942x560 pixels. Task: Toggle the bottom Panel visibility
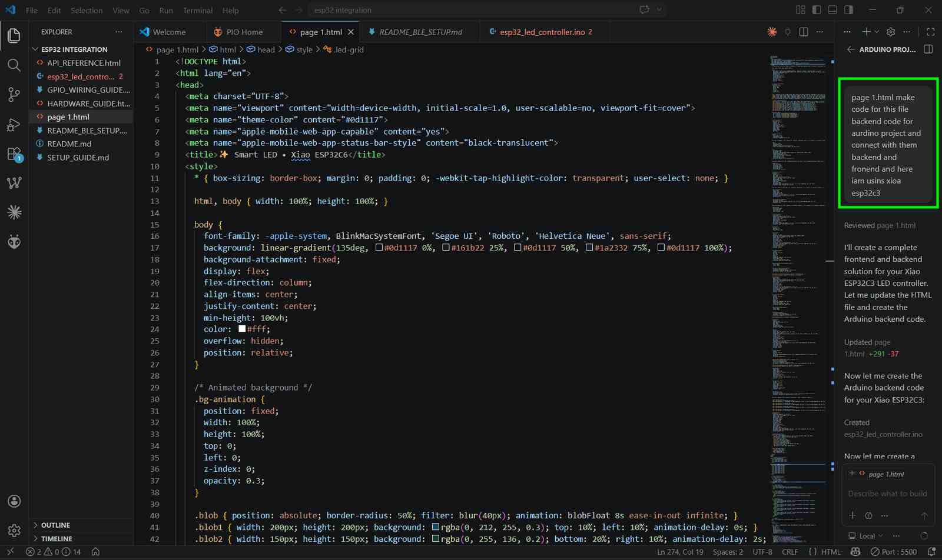point(832,10)
